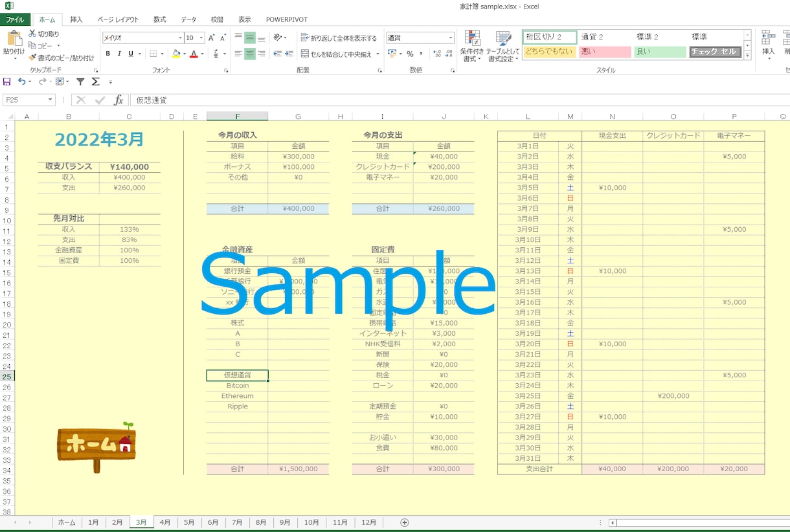This screenshot has height=532, width=790.
Task: Expand the cell styles gallery
Action: (x=748, y=56)
